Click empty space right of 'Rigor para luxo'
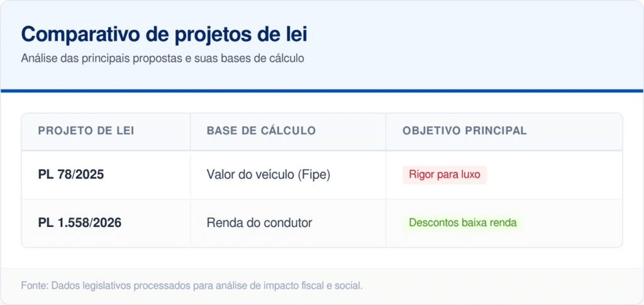 [x=553, y=175]
